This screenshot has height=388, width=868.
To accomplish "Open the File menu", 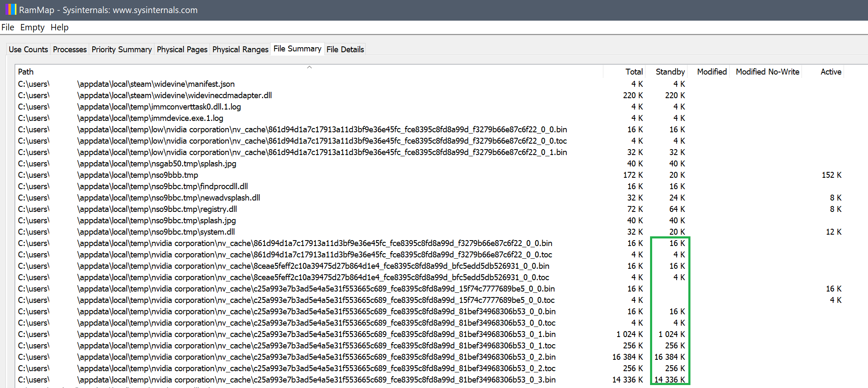I will (x=8, y=27).
